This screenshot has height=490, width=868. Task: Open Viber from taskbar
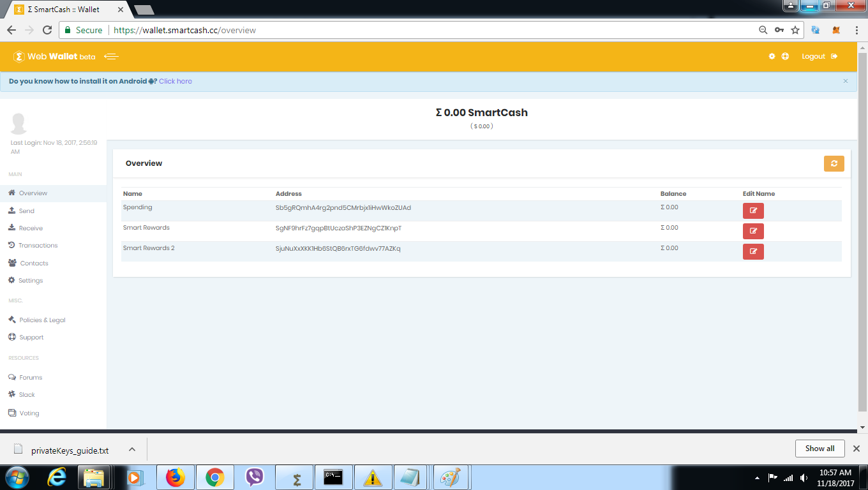[255, 477]
